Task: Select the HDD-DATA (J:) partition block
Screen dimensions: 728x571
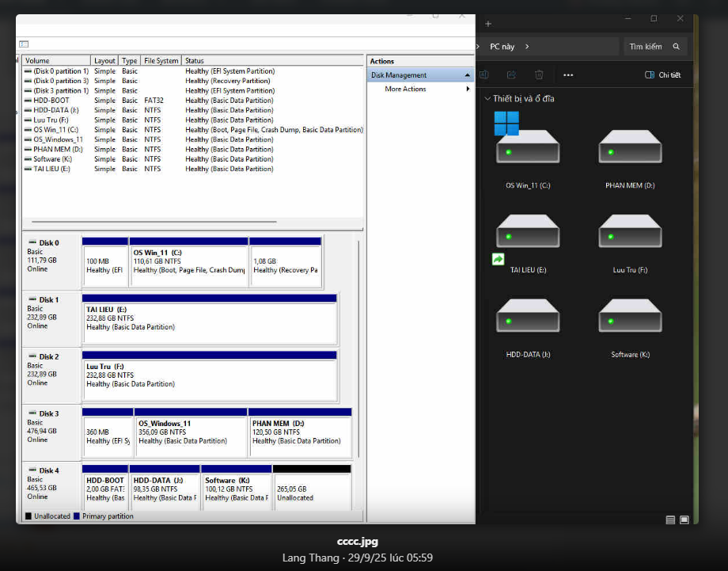Action: 165,489
